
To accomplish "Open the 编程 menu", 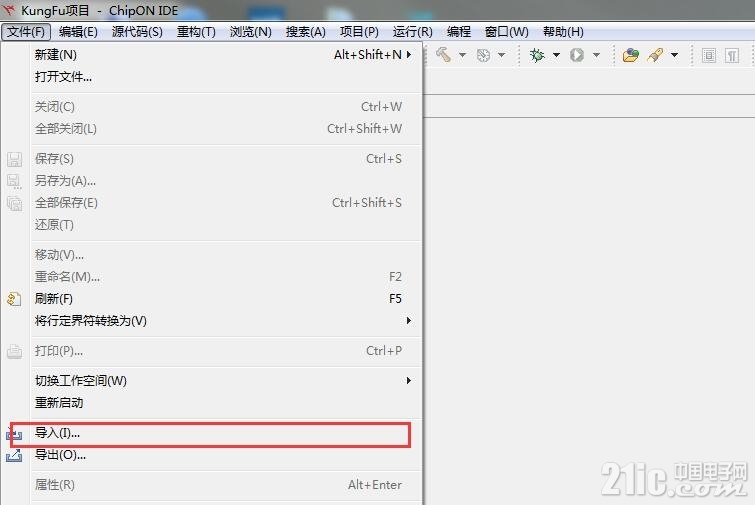I will 458,32.
